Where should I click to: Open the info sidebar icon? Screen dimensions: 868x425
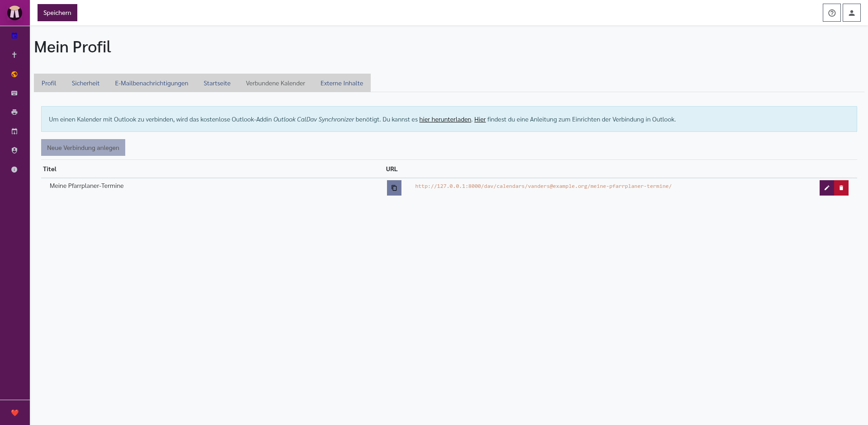[x=14, y=169]
